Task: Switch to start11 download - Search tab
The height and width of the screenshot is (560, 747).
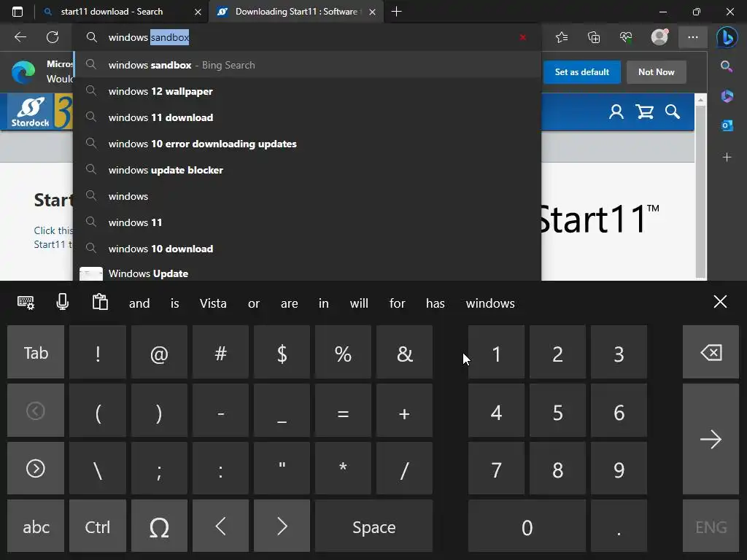Action: 112,12
